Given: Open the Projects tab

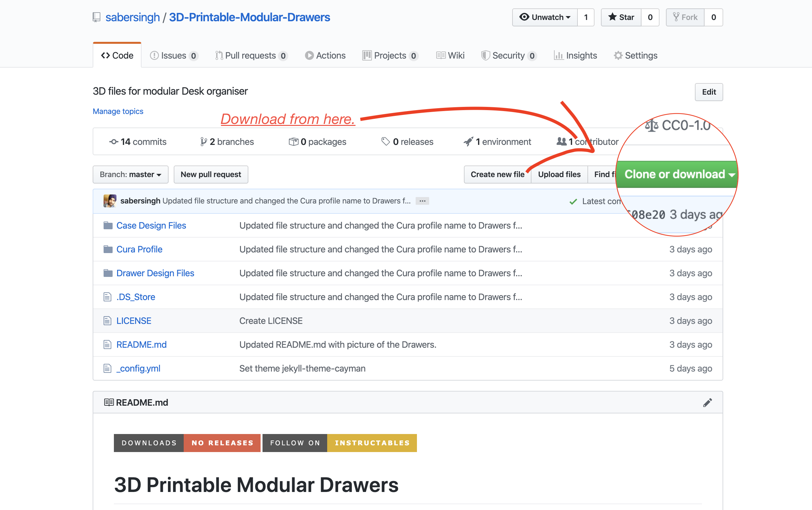Looking at the screenshot, I should pyautogui.click(x=390, y=55).
